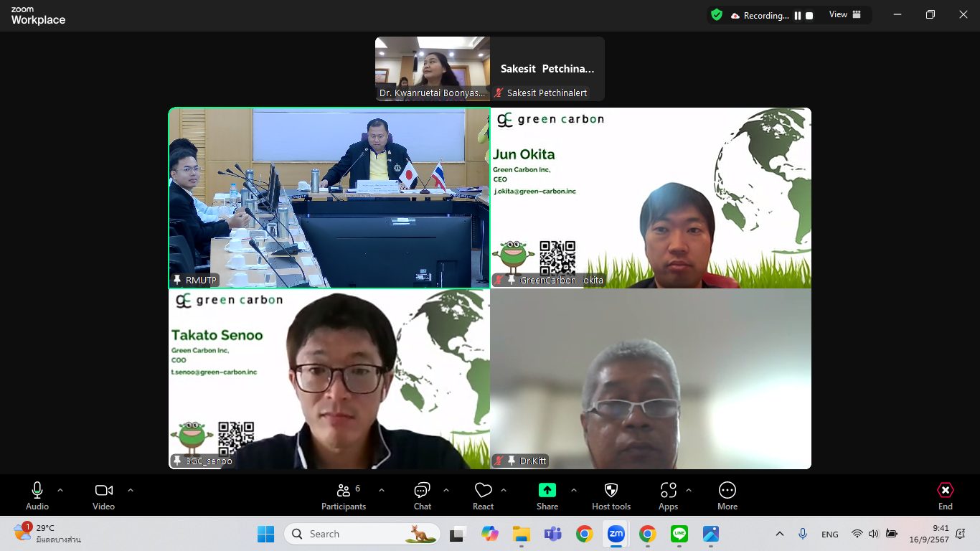Pause the recording
The height and width of the screenshot is (551, 980).
pos(797,16)
